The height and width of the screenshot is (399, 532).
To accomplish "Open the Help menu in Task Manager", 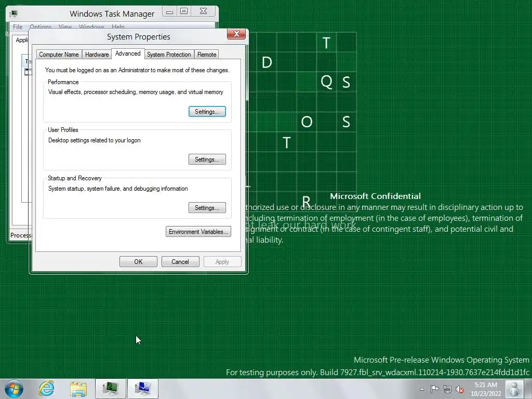I will (118, 26).
